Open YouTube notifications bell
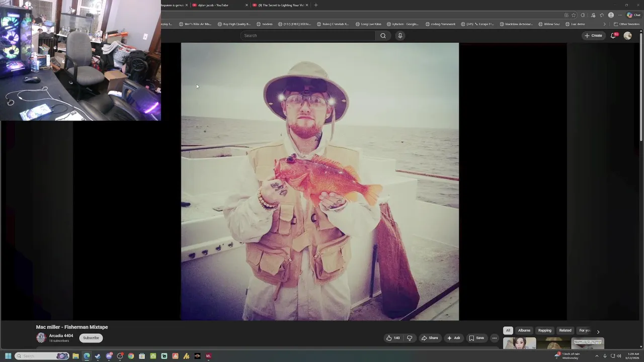The image size is (644, 362). click(613, 35)
